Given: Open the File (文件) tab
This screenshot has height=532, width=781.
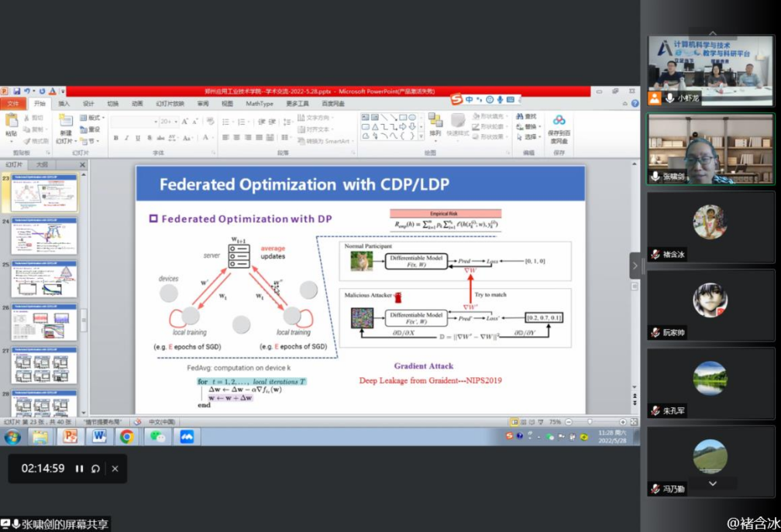Looking at the screenshot, I should (13, 104).
